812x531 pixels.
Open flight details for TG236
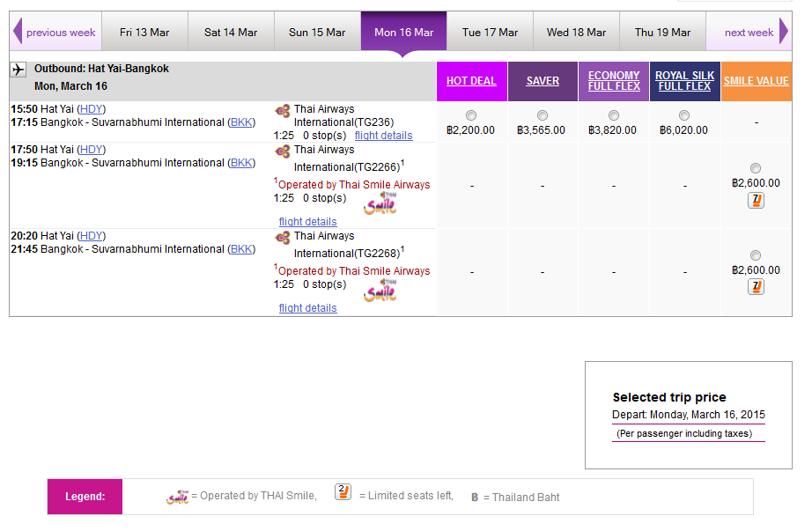(x=383, y=136)
